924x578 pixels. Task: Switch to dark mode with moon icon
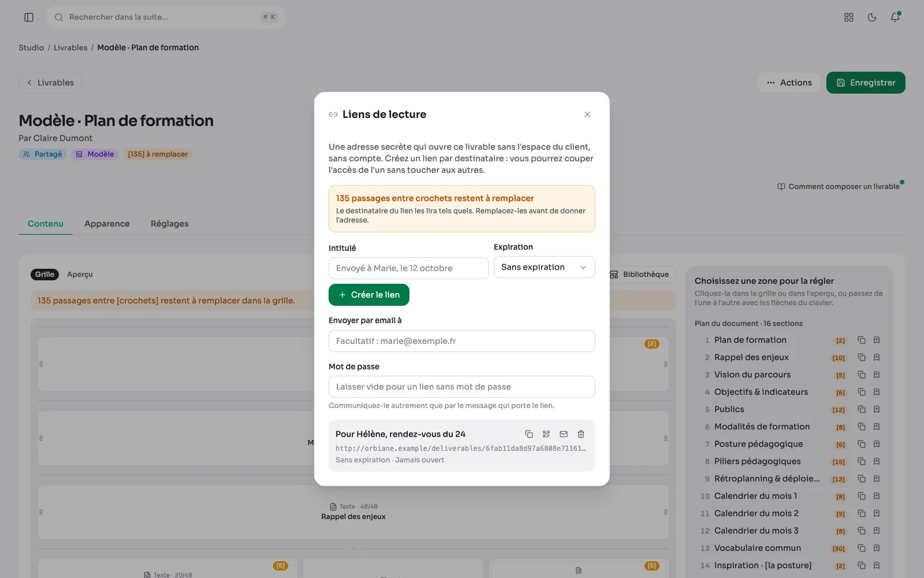click(x=872, y=17)
